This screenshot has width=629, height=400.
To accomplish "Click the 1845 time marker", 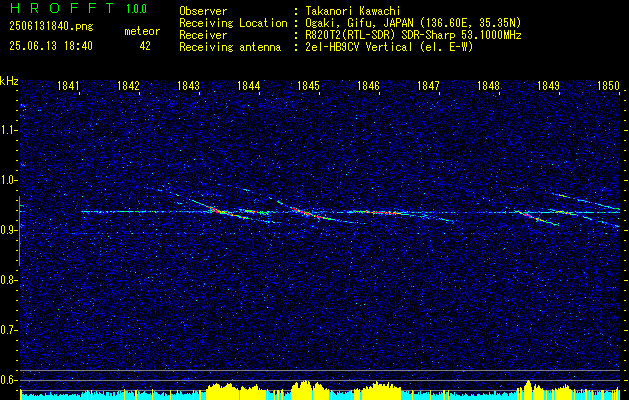I will [x=308, y=86].
